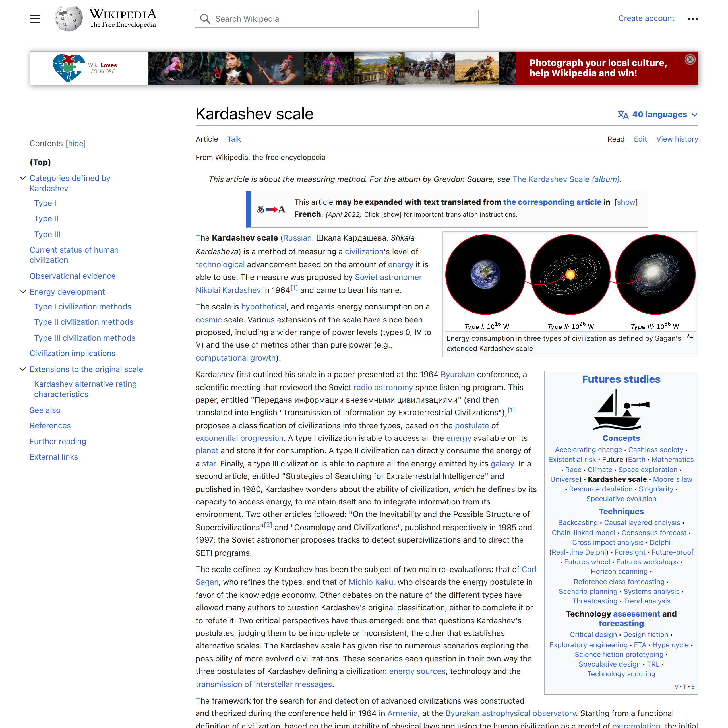This screenshot has width=728, height=728.
Task: Click the T template talk link
Action: [x=684, y=686]
